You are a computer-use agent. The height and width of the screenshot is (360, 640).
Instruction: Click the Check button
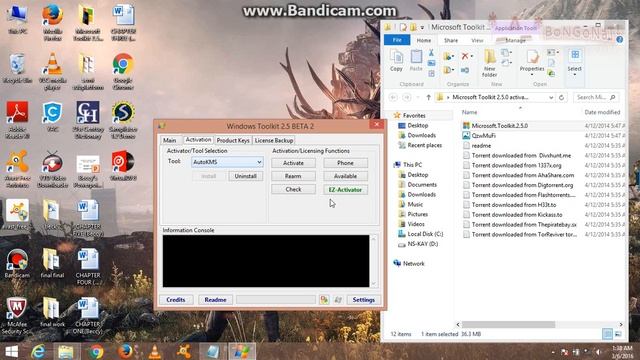point(293,190)
